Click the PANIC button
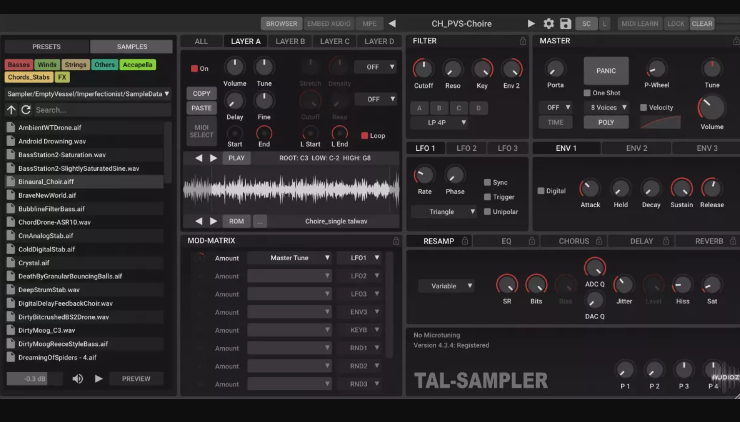 tap(606, 71)
